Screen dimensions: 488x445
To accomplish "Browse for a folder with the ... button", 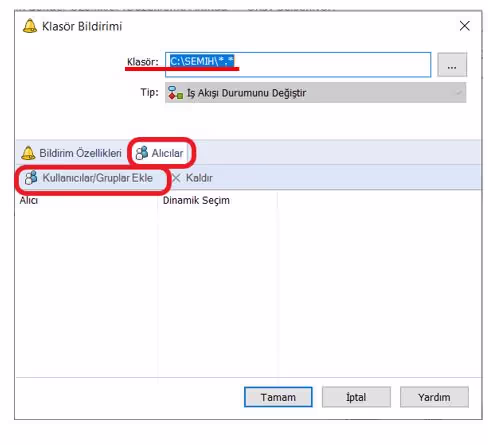I will tap(452, 65).
